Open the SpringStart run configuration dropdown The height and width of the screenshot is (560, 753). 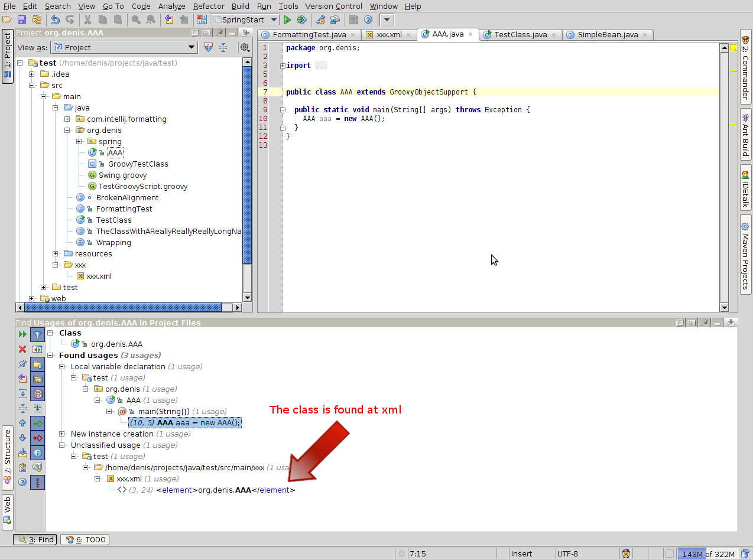245,19
